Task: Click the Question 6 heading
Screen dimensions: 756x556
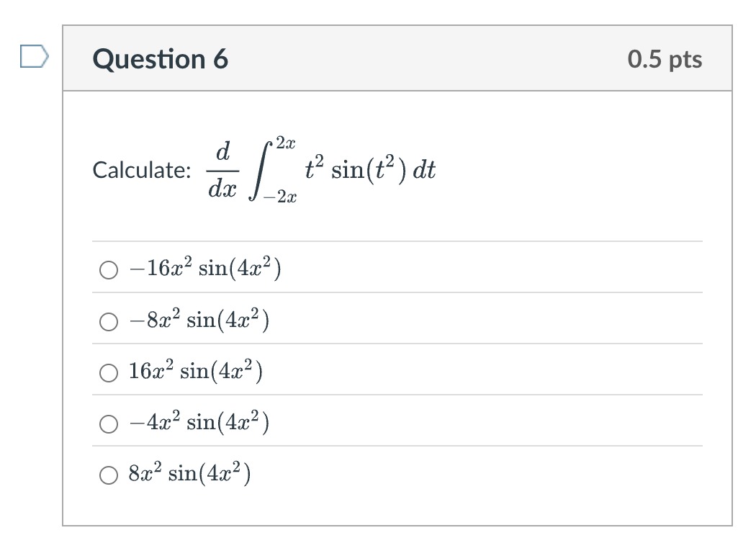Action: [x=160, y=59]
